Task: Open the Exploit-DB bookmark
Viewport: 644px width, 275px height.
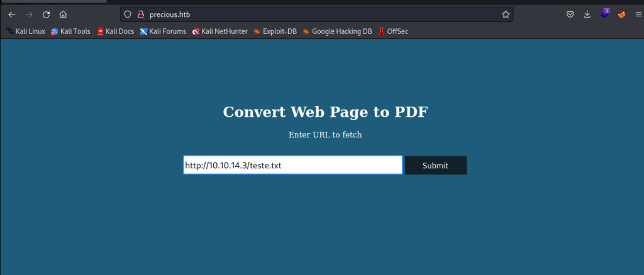Action: [x=275, y=31]
